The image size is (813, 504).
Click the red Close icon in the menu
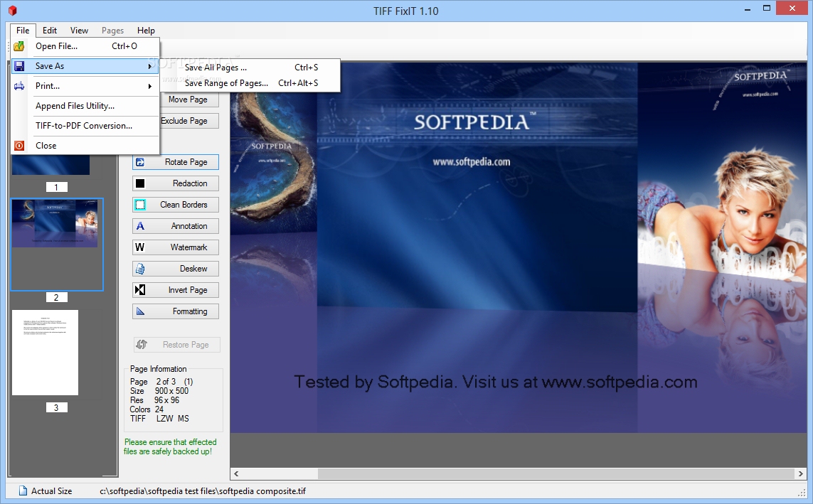[19, 146]
